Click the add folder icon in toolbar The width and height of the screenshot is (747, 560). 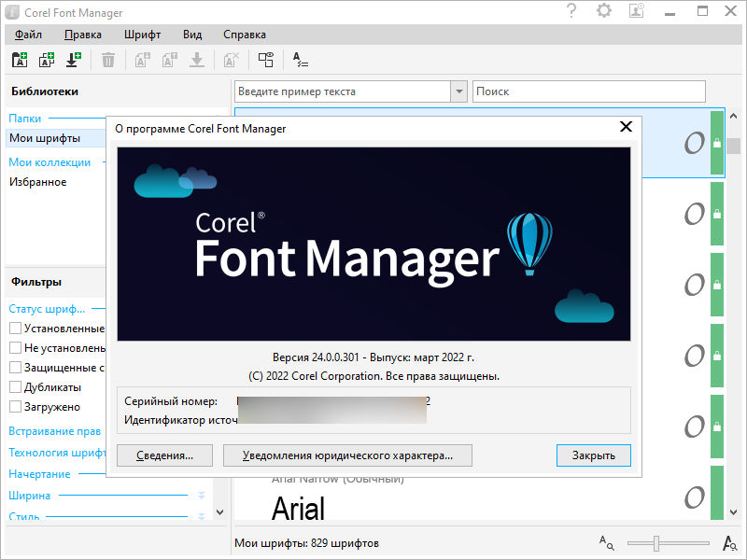(20, 60)
